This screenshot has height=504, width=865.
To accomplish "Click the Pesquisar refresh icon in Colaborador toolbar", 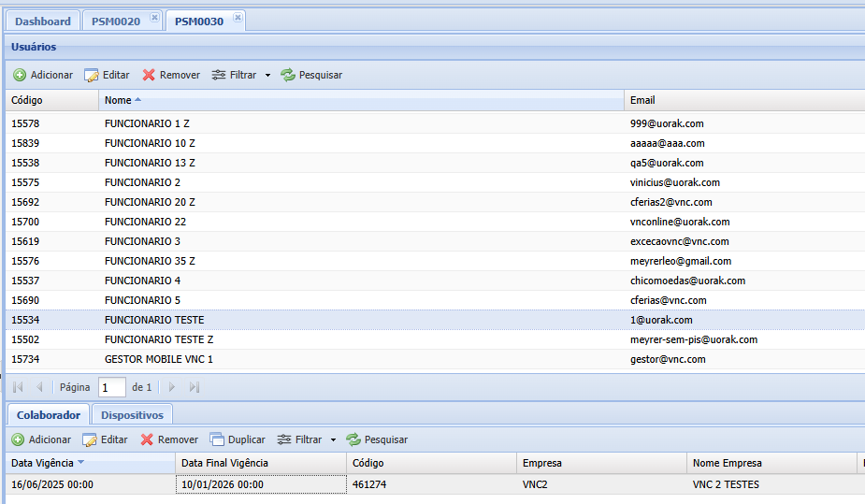I will point(353,439).
